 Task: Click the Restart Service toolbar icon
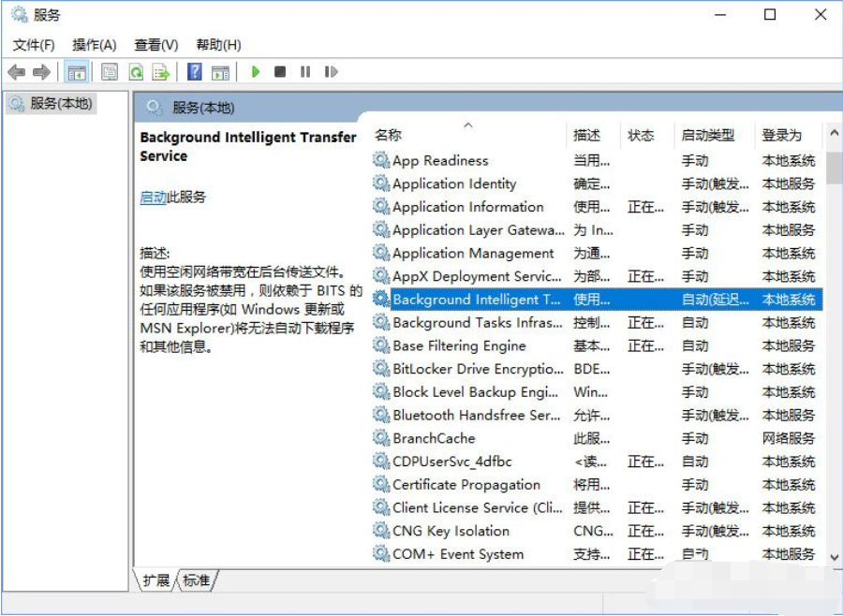(331, 72)
